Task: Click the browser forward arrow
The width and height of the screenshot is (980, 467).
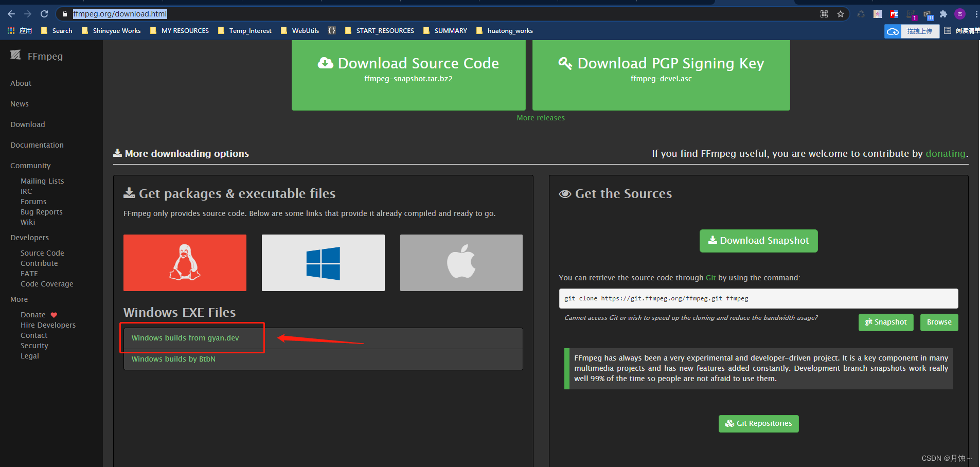Action: (28, 14)
